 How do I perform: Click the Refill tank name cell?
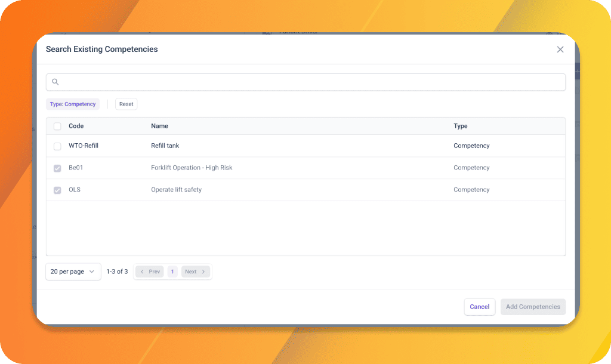(165, 146)
